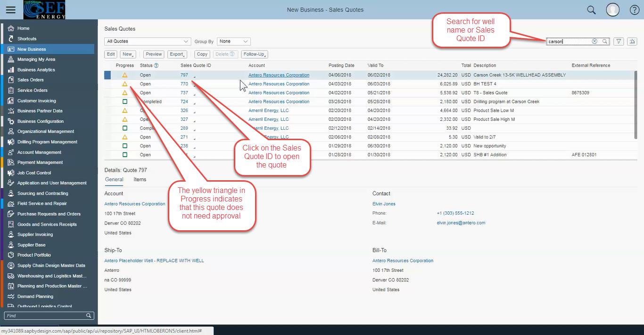Select row marker for quote 797
The width and height of the screenshot is (644, 335).
107,75
